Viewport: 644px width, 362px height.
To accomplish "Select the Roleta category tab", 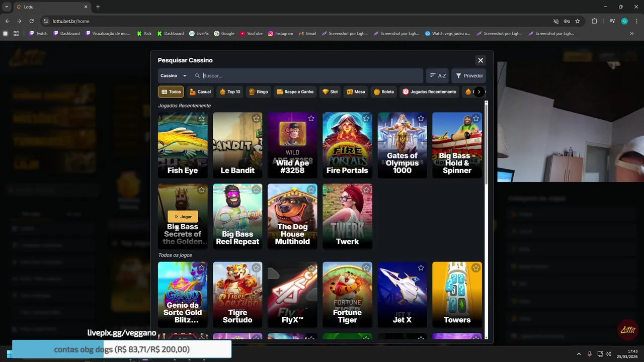I will [384, 92].
